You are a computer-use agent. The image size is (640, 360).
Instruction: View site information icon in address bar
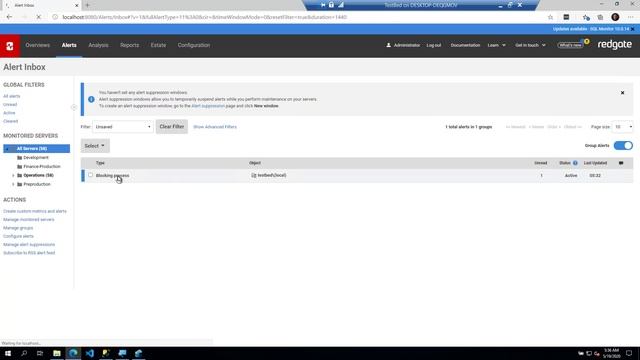tap(55, 17)
